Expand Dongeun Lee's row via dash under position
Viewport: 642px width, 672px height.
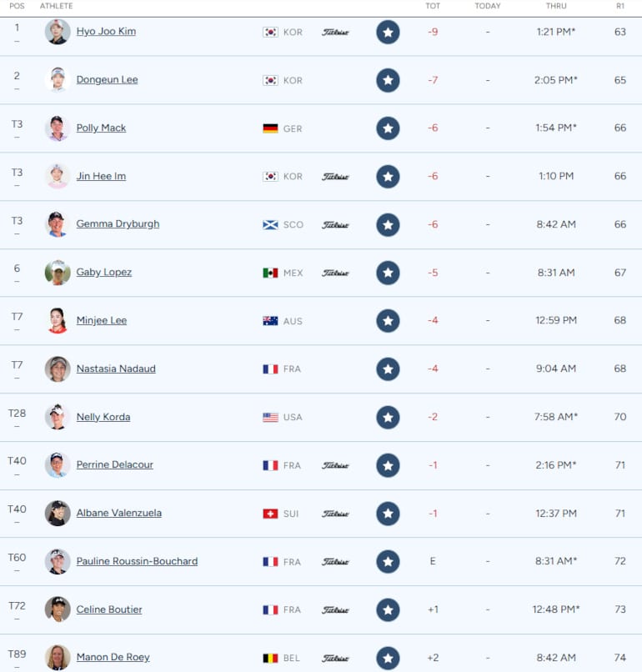(x=17, y=88)
